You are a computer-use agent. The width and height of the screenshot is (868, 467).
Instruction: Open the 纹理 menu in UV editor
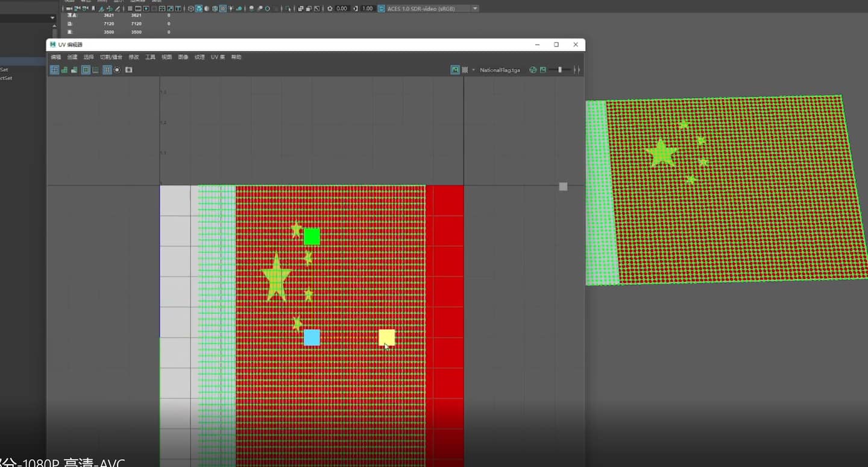(200, 57)
